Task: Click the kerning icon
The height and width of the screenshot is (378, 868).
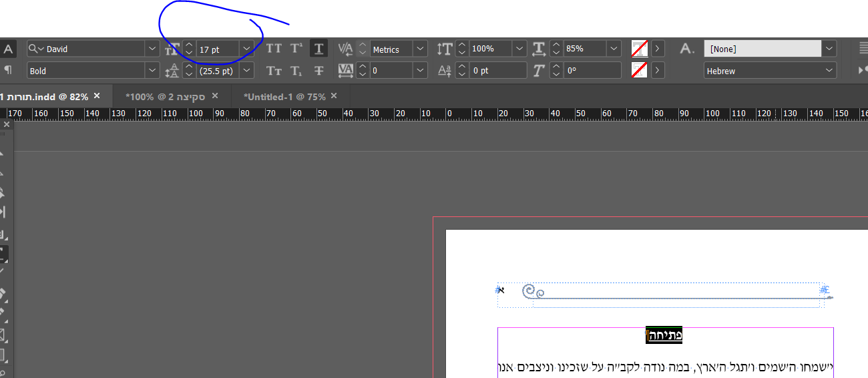Action: click(x=345, y=49)
